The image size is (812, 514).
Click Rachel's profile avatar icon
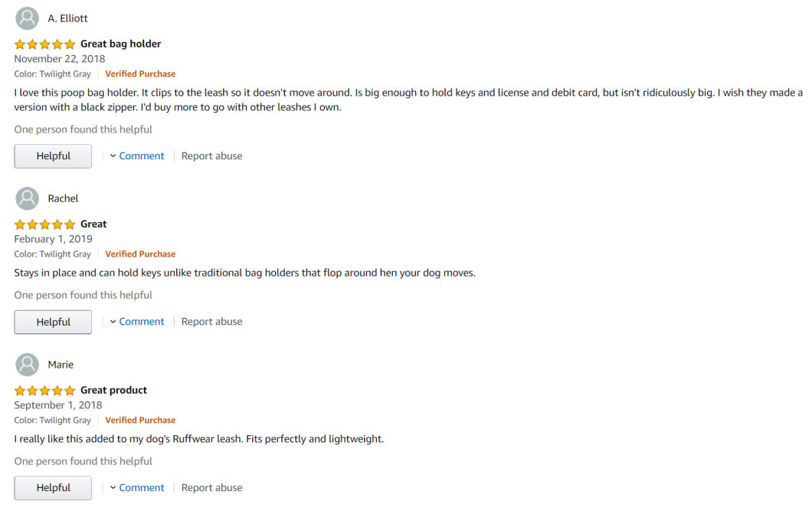pyautogui.click(x=27, y=198)
